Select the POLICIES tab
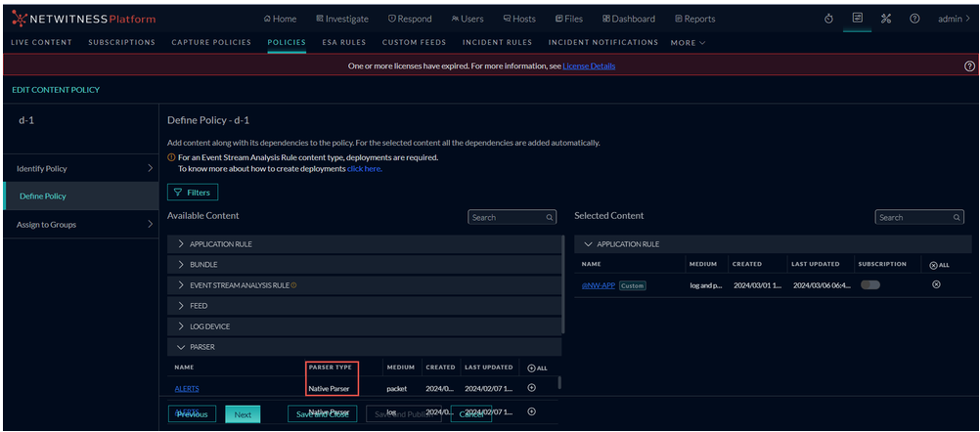 click(287, 42)
